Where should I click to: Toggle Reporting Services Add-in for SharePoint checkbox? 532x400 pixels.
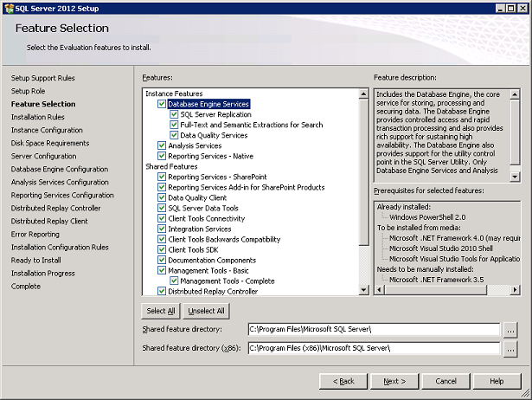[x=162, y=187]
